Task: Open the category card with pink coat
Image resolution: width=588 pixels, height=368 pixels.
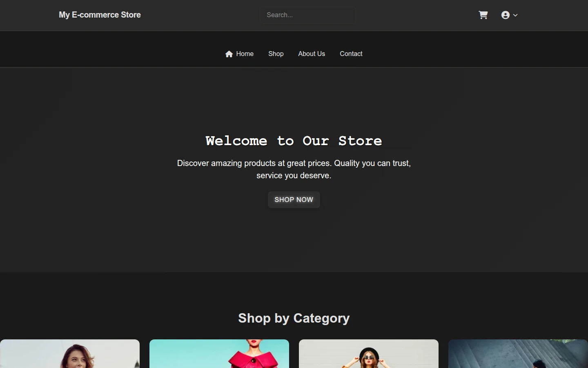Action: click(219, 354)
